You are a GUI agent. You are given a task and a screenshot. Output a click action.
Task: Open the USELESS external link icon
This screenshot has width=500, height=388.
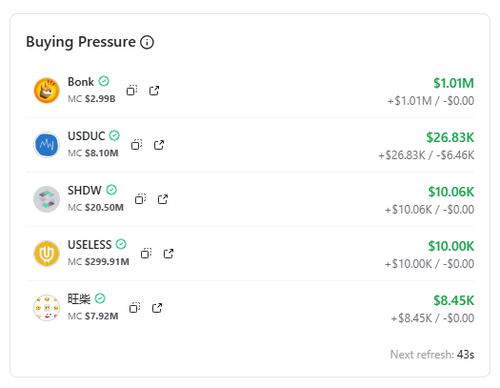point(169,253)
